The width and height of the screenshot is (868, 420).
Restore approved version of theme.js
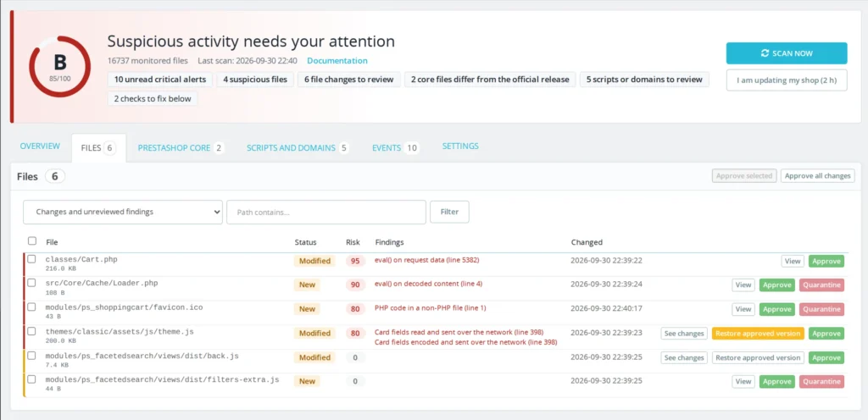tap(758, 334)
